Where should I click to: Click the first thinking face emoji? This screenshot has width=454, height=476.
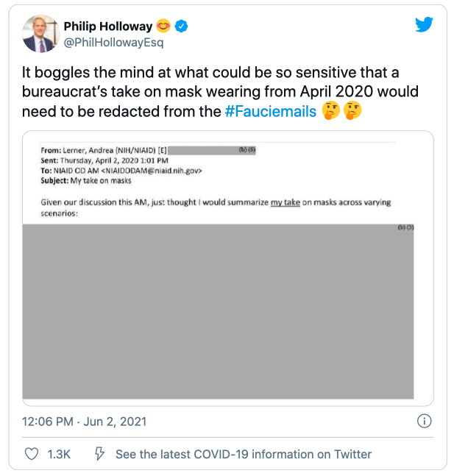(x=330, y=110)
